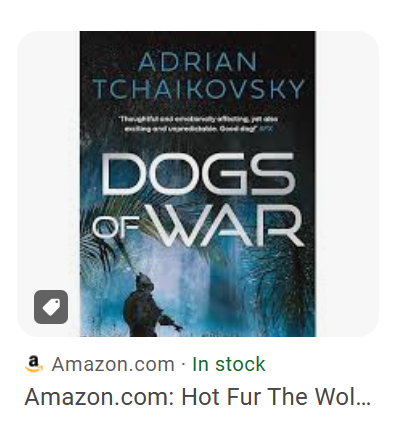Click the word DOGS on the cover
Screen dimensions: 400x421
(x=198, y=173)
